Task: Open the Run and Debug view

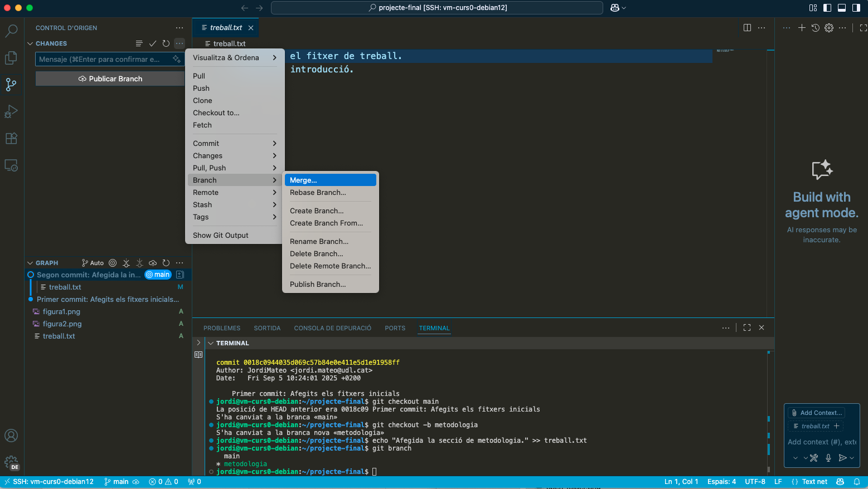Action: [x=11, y=111]
